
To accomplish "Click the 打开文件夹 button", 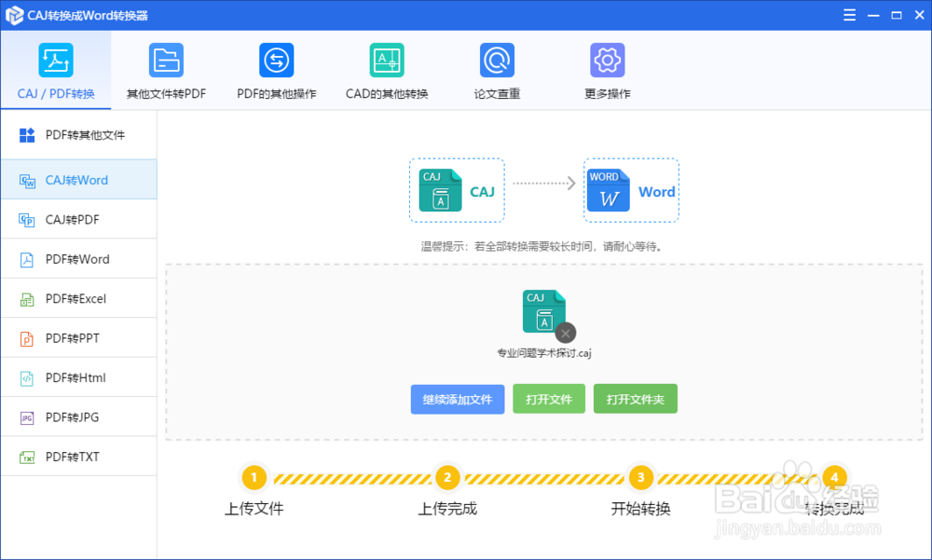I will [635, 399].
